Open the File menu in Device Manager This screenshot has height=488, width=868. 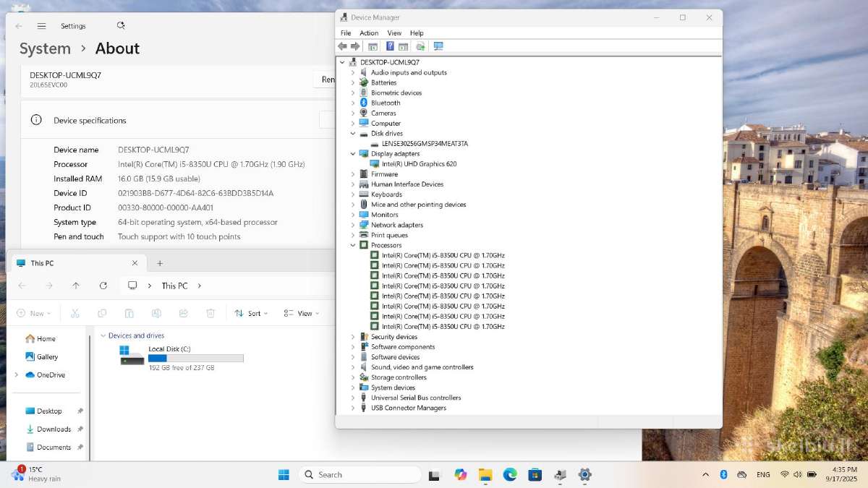click(346, 33)
